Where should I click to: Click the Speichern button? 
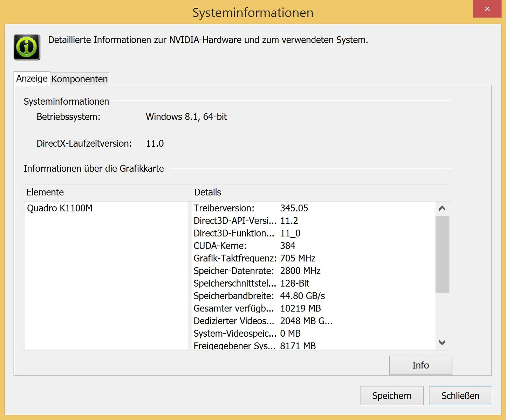(x=392, y=396)
